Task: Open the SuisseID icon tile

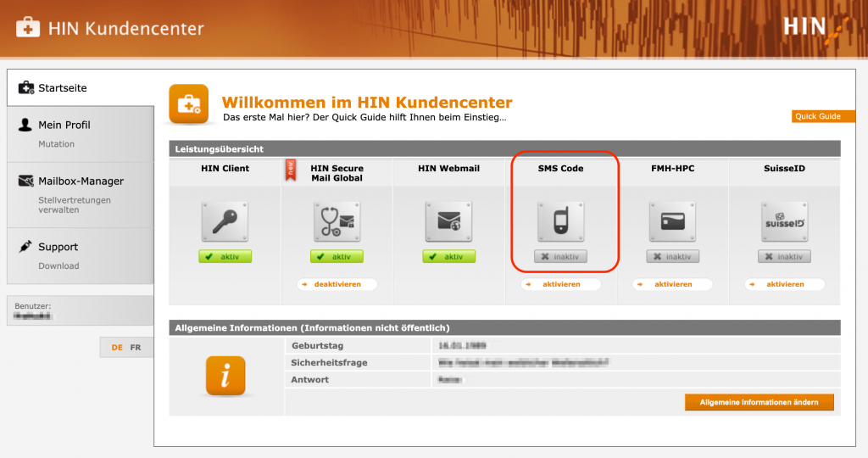Action: (x=784, y=221)
